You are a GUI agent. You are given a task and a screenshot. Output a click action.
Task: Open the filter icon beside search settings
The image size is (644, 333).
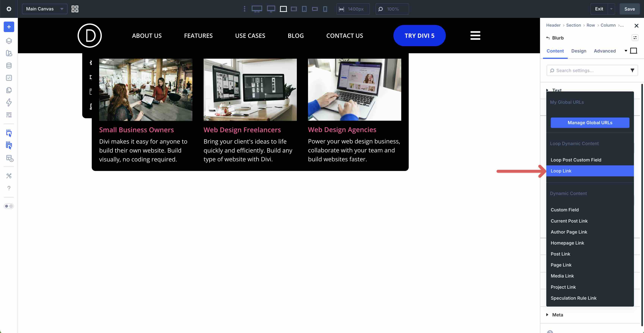click(x=632, y=70)
